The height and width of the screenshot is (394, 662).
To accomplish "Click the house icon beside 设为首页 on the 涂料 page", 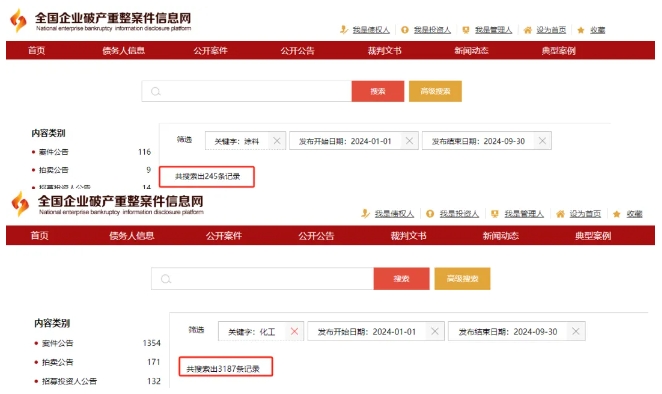I will pyautogui.click(x=527, y=30).
